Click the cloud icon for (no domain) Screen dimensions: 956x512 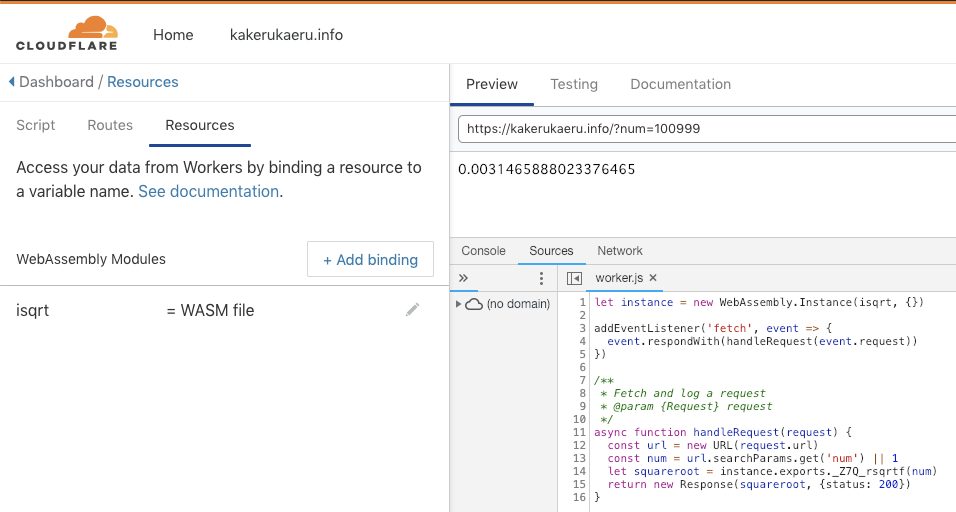pos(474,304)
